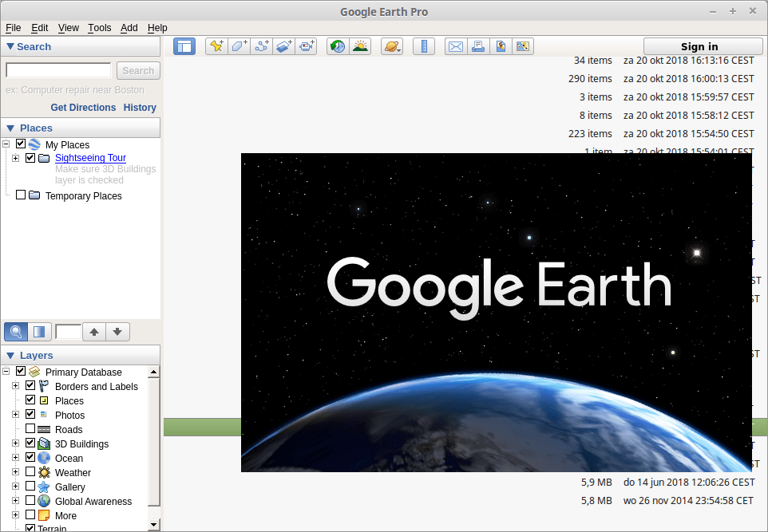Disable the 3D Buildings layer checkbox
The height and width of the screenshot is (532, 768).
(x=30, y=443)
